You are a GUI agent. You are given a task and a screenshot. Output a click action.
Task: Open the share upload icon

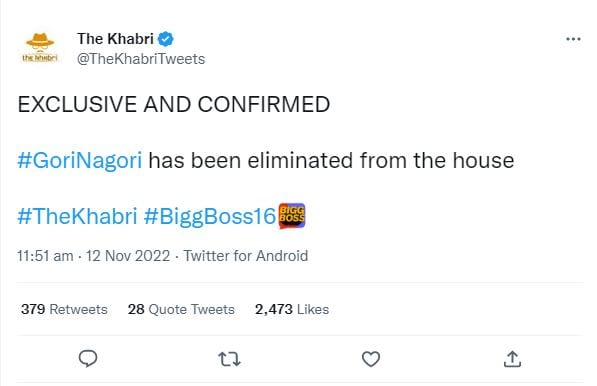point(512,359)
